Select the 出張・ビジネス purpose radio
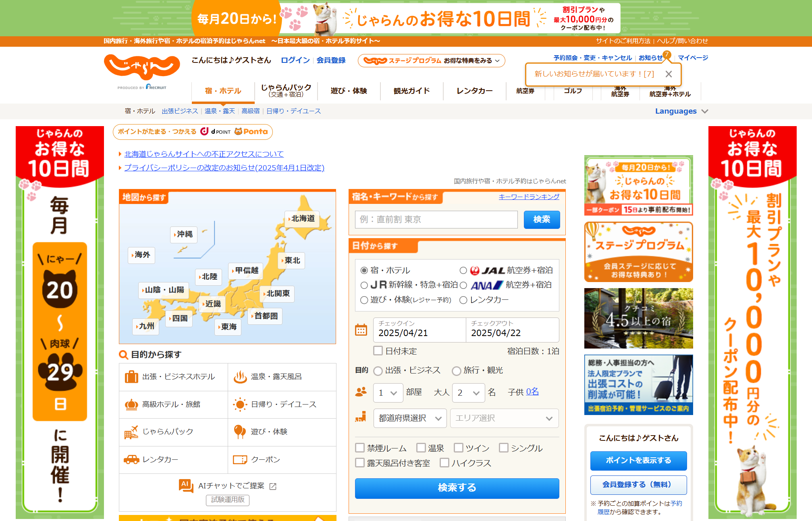 point(378,371)
